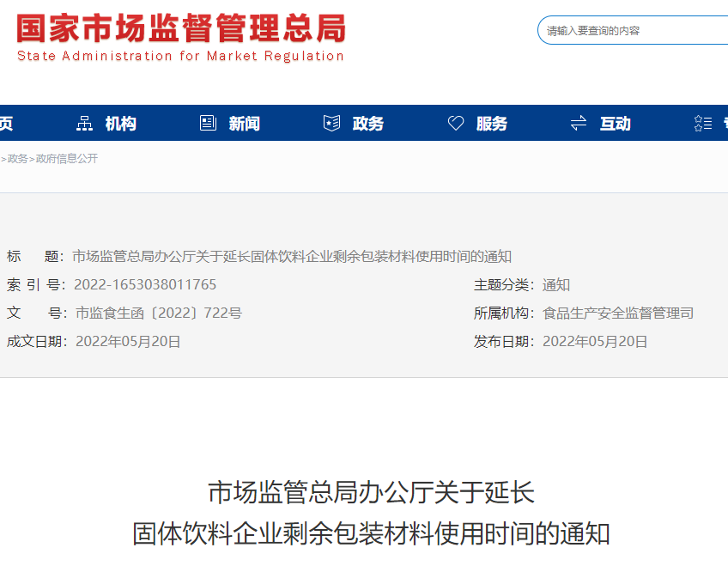Click the 互动 exchange arrows icon
The image size is (728, 566).
(x=579, y=123)
